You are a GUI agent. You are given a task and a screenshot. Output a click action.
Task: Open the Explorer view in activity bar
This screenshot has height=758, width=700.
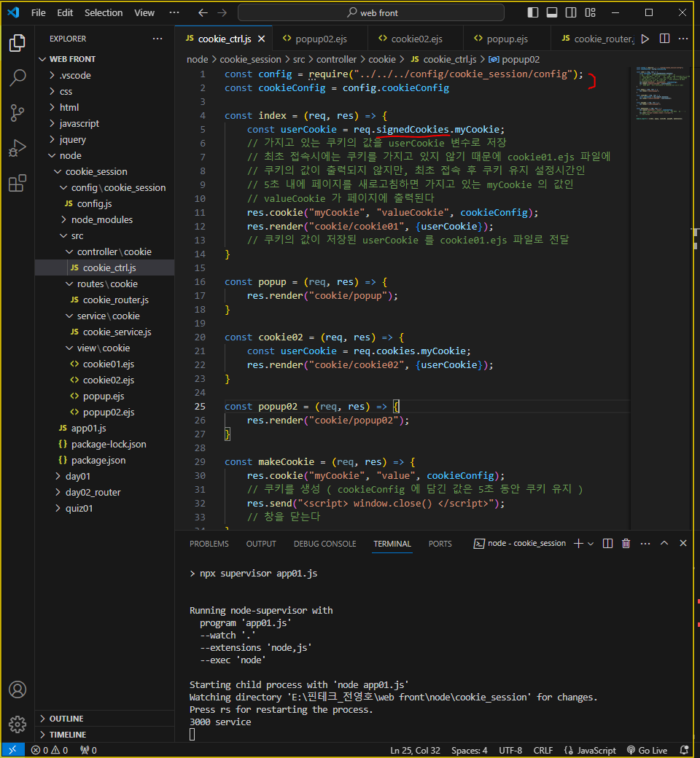[17, 43]
